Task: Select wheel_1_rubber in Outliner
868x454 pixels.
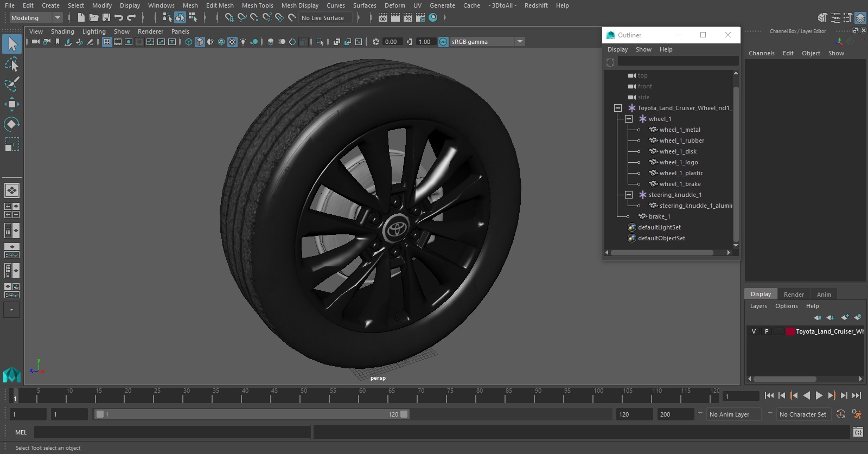Action: 681,140
